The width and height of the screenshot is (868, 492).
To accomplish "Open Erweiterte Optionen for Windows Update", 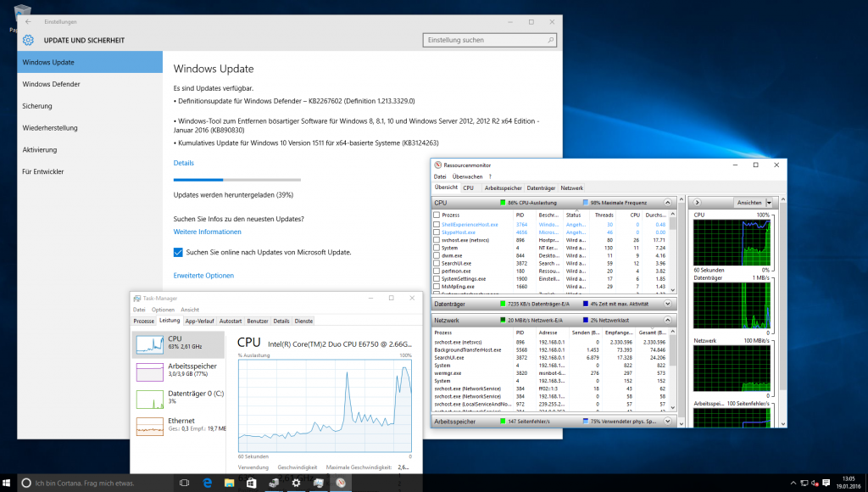I will (x=203, y=276).
